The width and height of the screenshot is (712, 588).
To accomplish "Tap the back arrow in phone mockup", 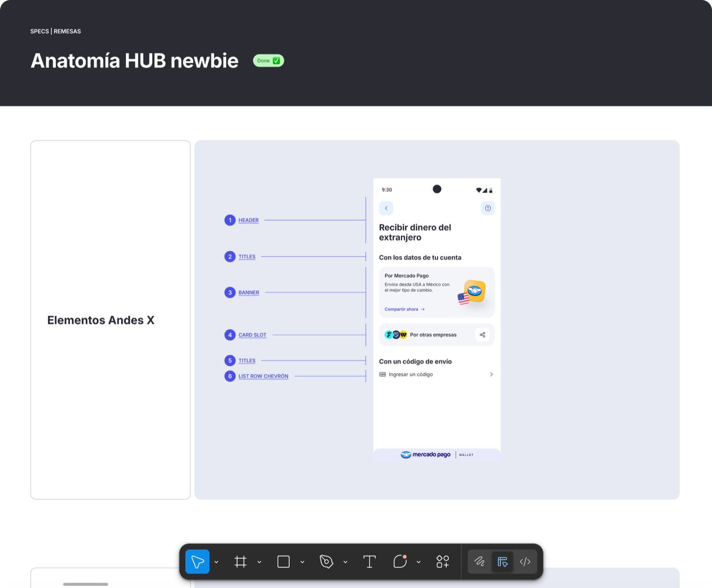I will (x=386, y=208).
